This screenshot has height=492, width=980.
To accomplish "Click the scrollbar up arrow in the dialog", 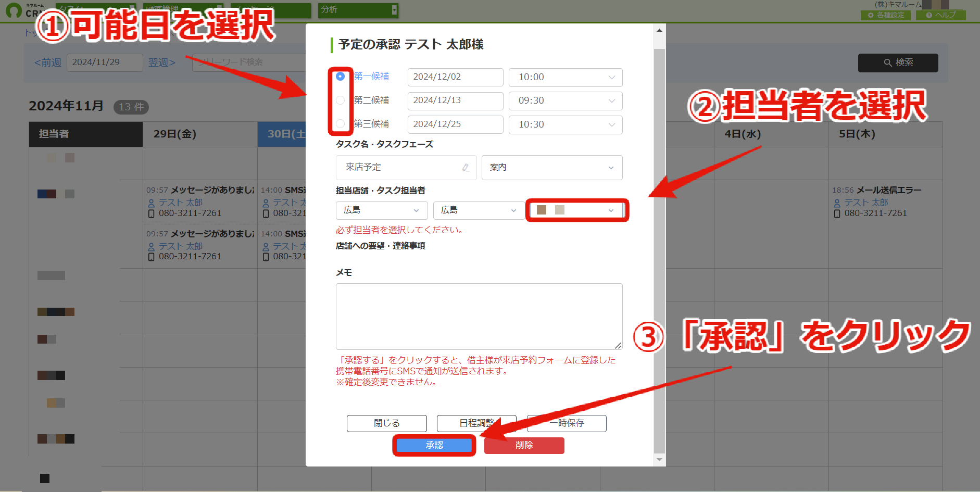I will click(x=659, y=30).
